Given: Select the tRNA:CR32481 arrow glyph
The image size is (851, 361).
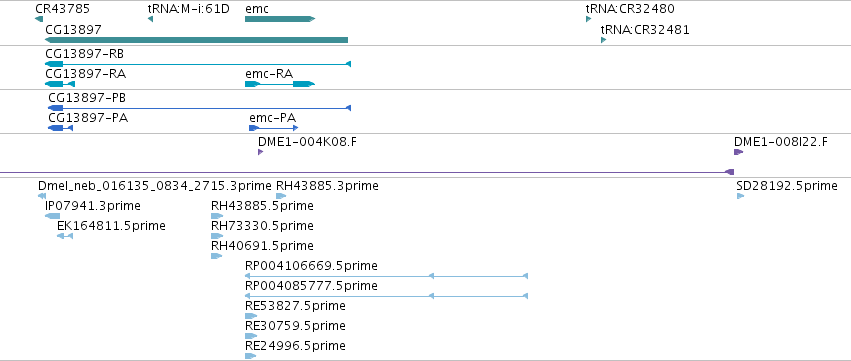Looking at the screenshot, I should pos(604,40).
